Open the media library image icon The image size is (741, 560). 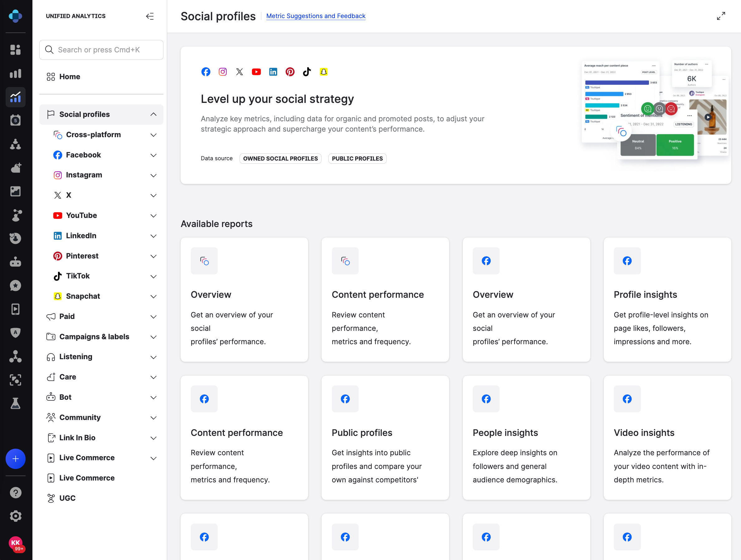pos(15,191)
